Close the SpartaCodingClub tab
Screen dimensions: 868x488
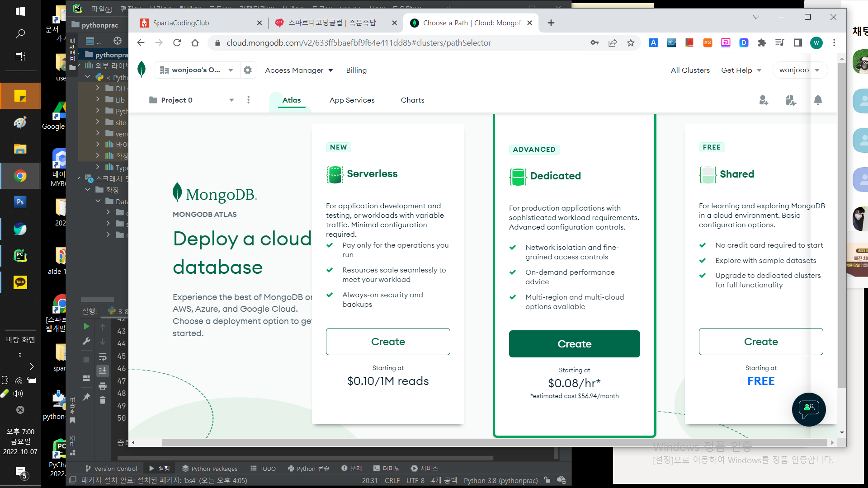pyautogui.click(x=259, y=23)
